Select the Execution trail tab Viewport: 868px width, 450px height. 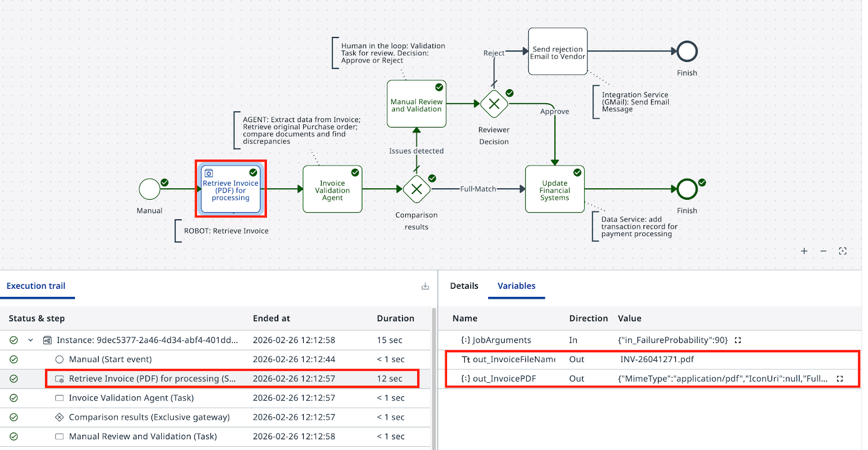click(36, 286)
